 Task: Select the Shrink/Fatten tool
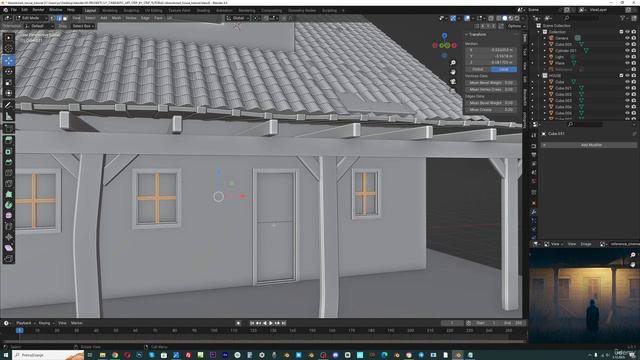pyautogui.click(x=9, y=237)
